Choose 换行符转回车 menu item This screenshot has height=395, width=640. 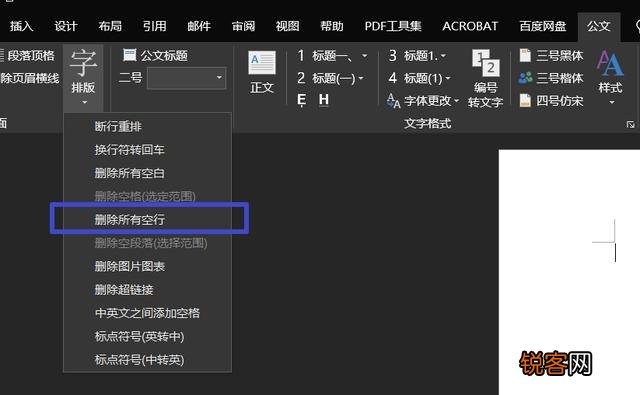pos(148,150)
